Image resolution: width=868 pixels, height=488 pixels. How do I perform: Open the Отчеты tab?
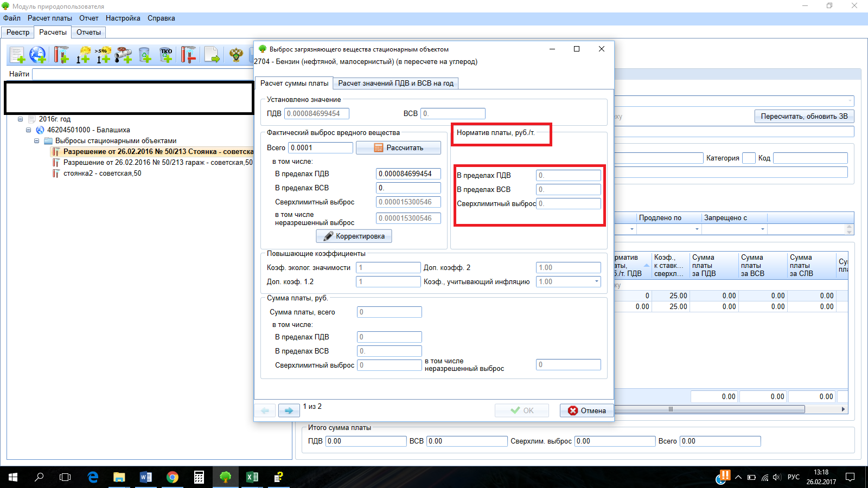pyautogui.click(x=88, y=32)
